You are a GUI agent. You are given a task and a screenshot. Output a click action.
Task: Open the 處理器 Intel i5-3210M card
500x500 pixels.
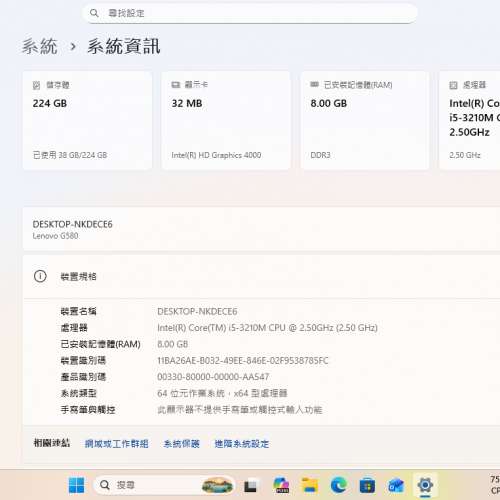coord(470,120)
